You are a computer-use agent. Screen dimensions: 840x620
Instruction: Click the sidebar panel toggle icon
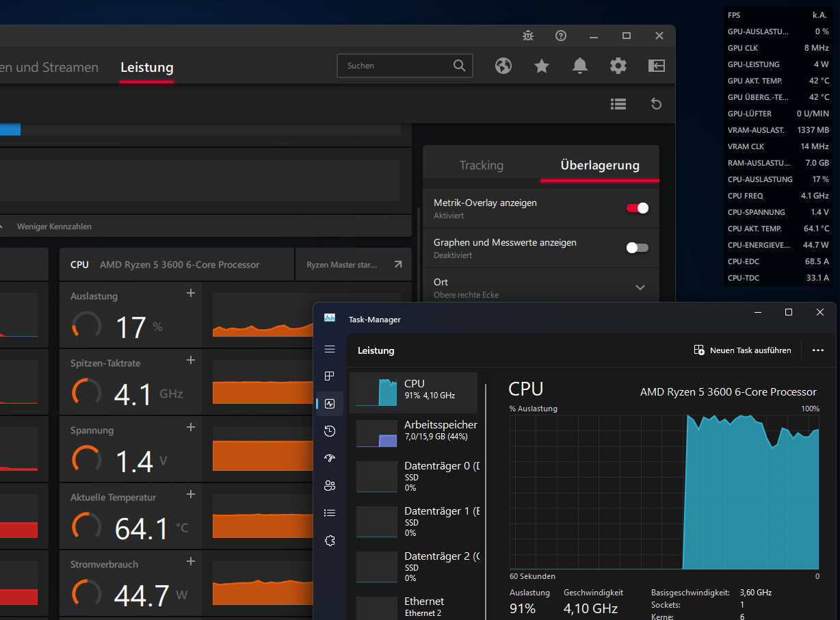[x=657, y=66]
